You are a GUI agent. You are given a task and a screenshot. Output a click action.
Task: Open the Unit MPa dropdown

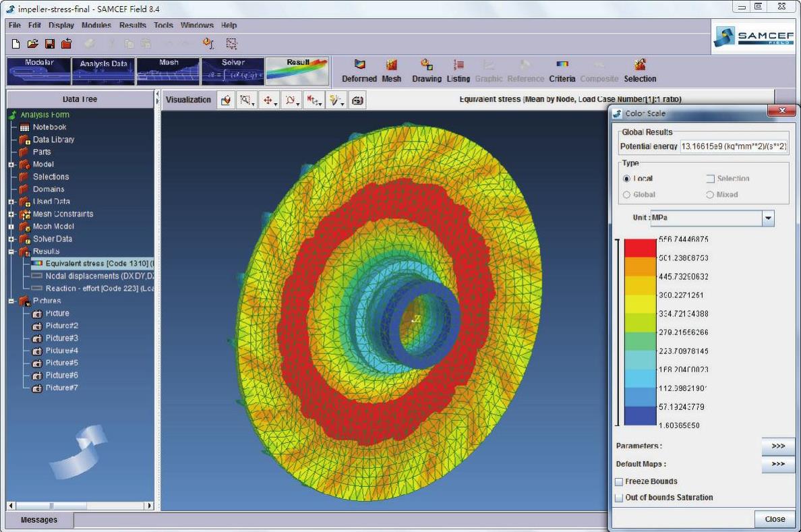[x=768, y=218]
